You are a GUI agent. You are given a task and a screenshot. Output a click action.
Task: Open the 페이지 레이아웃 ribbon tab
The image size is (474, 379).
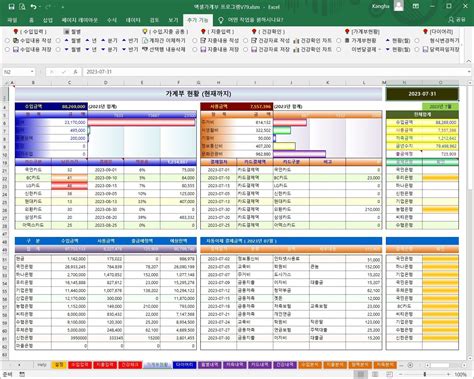pyautogui.click(x=80, y=20)
